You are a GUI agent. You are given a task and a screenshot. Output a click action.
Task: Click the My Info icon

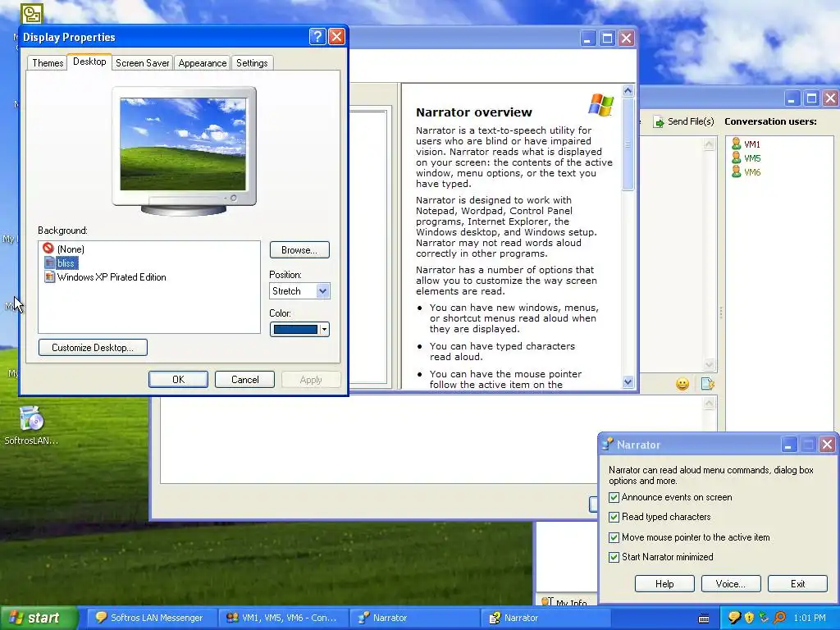tap(547, 601)
